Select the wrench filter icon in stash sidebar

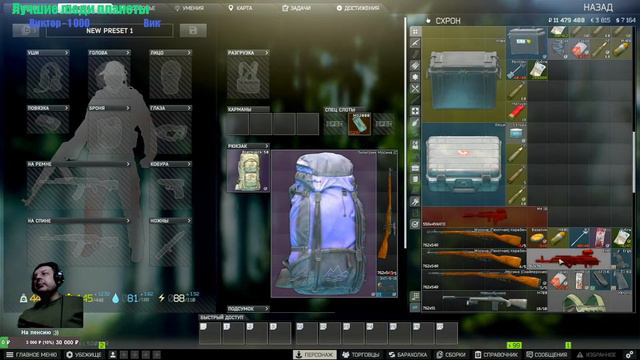pyautogui.click(x=415, y=201)
